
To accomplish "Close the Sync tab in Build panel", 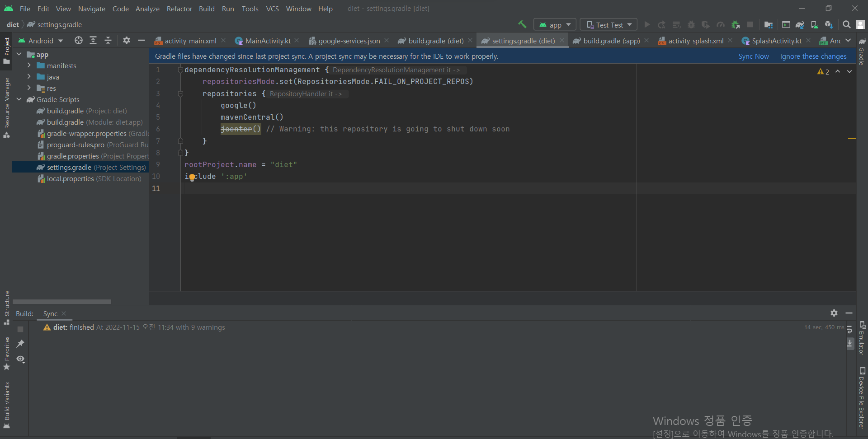I will (64, 313).
